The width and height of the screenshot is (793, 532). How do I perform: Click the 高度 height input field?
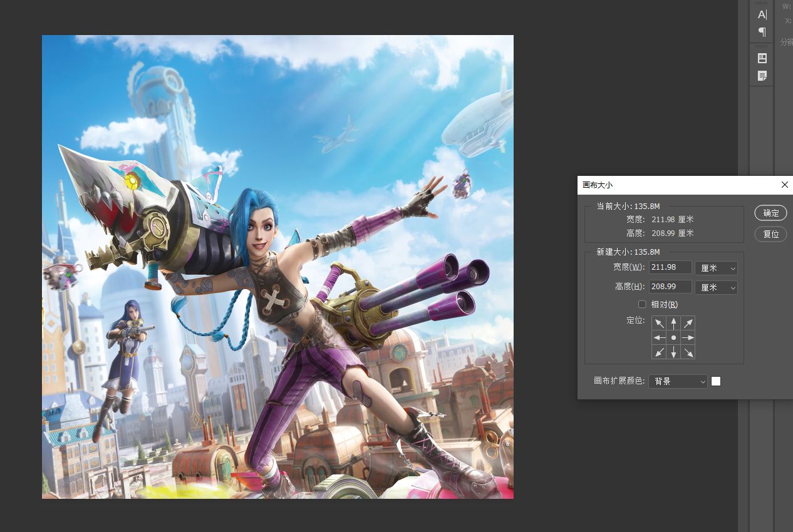point(670,287)
